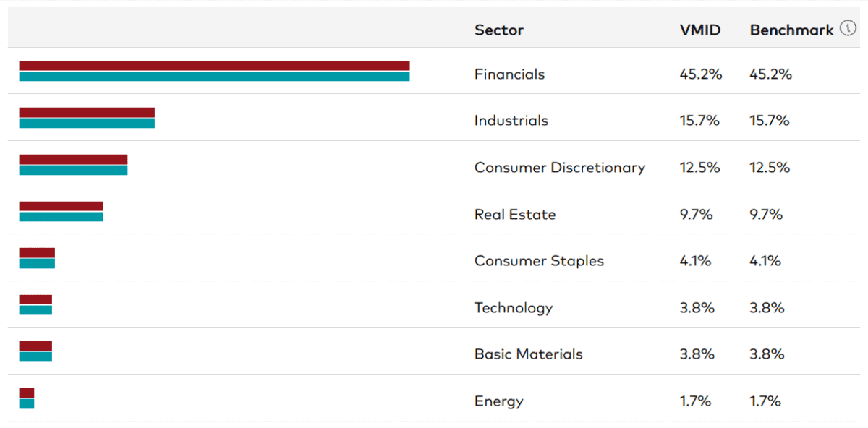The height and width of the screenshot is (428, 868).
Task: Click the teal Energy benchmark bar
Action: click(x=27, y=404)
